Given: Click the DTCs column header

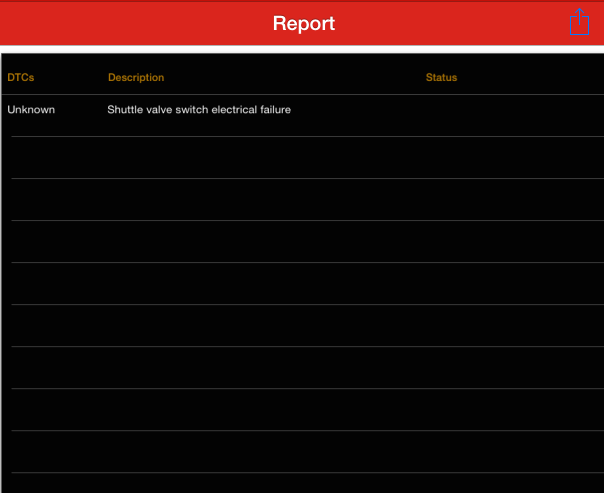Looking at the screenshot, I should tap(21, 77).
